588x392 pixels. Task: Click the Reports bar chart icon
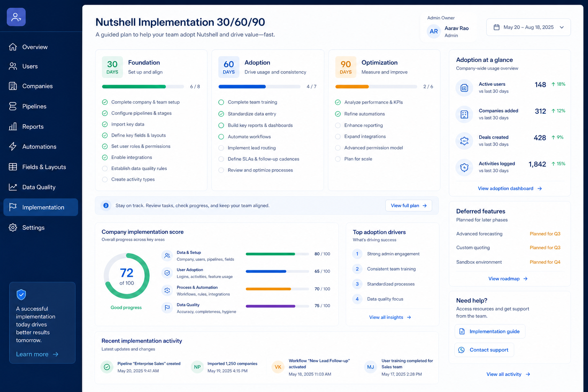click(13, 127)
